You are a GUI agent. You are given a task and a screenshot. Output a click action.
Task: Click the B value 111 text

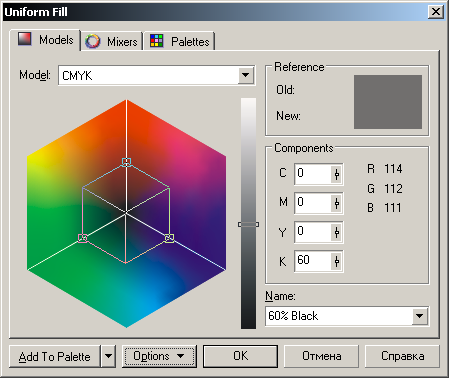coord(393,208)
